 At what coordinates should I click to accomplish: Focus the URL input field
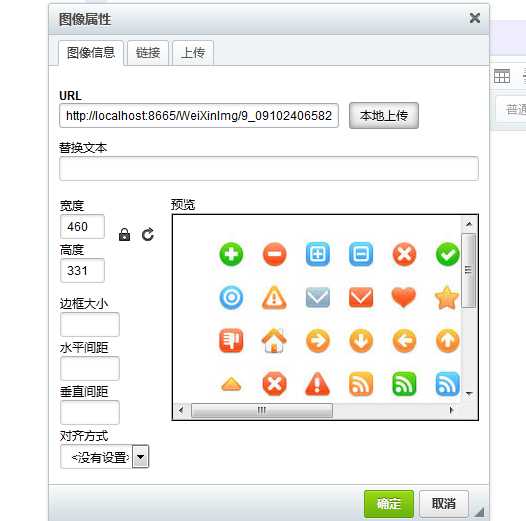(199, 115)
